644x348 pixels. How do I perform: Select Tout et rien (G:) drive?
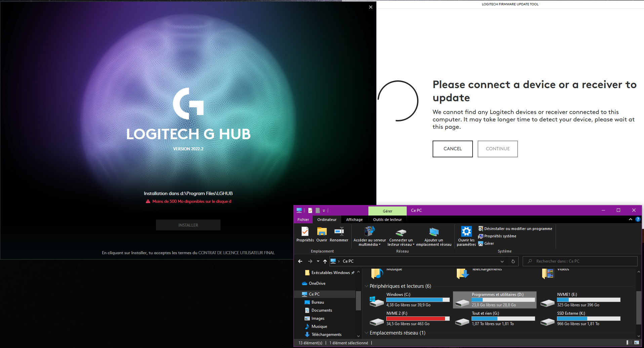495,319
